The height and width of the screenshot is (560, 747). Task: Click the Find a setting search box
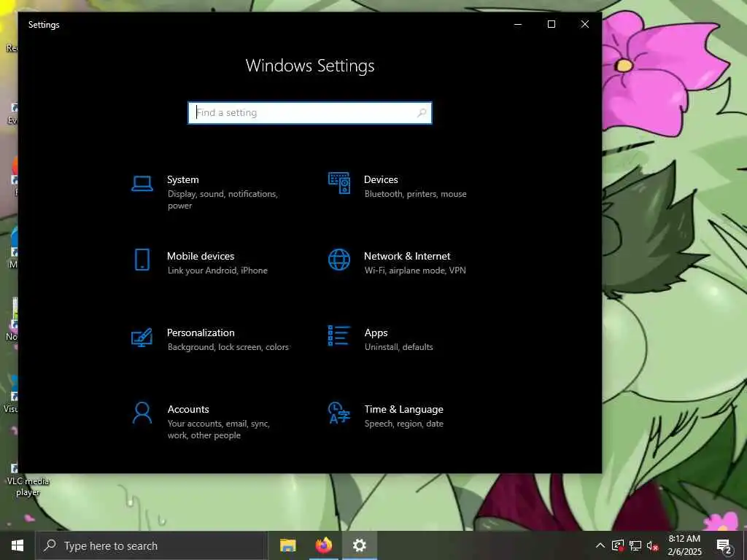click(x=310, y=113)
